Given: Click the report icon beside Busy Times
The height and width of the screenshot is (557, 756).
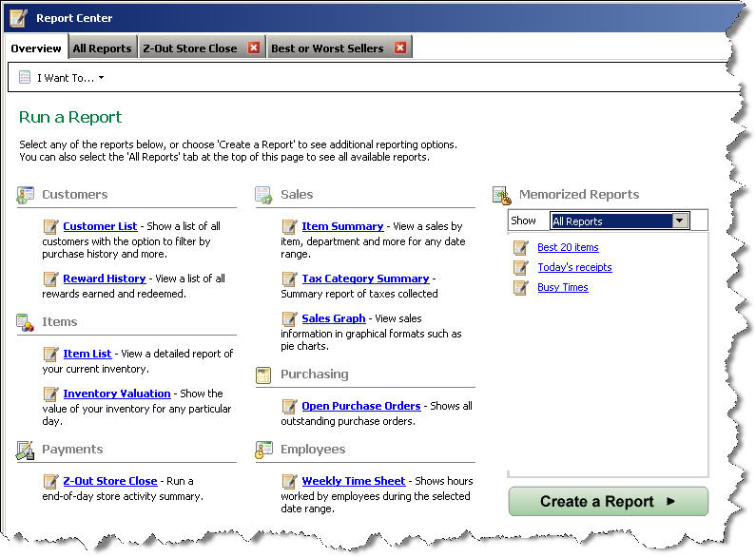Looking at the screenshot, I should (521, 287).
